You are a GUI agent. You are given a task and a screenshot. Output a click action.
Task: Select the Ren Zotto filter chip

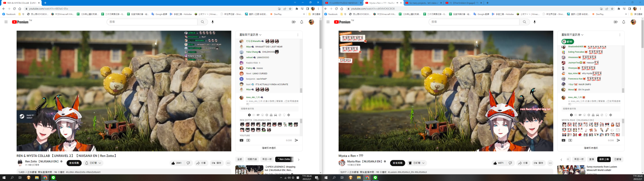[284, 159]
